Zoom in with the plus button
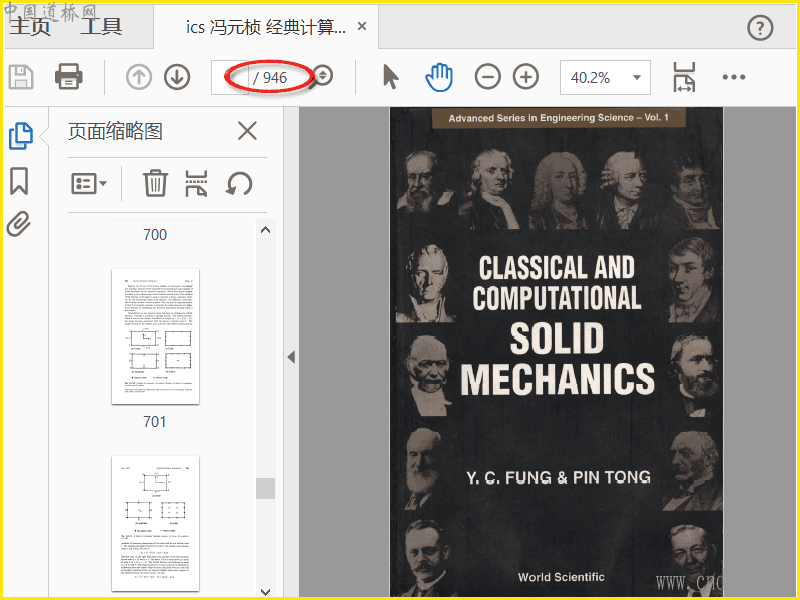This screenshot has width=800, height=600. tap(526, 77)
